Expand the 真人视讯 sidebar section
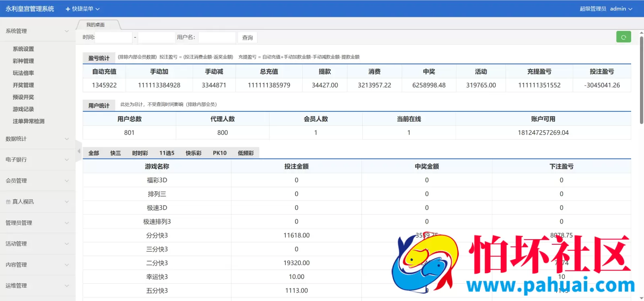Screen dimensions: 644x301 [x=37, y=202]
